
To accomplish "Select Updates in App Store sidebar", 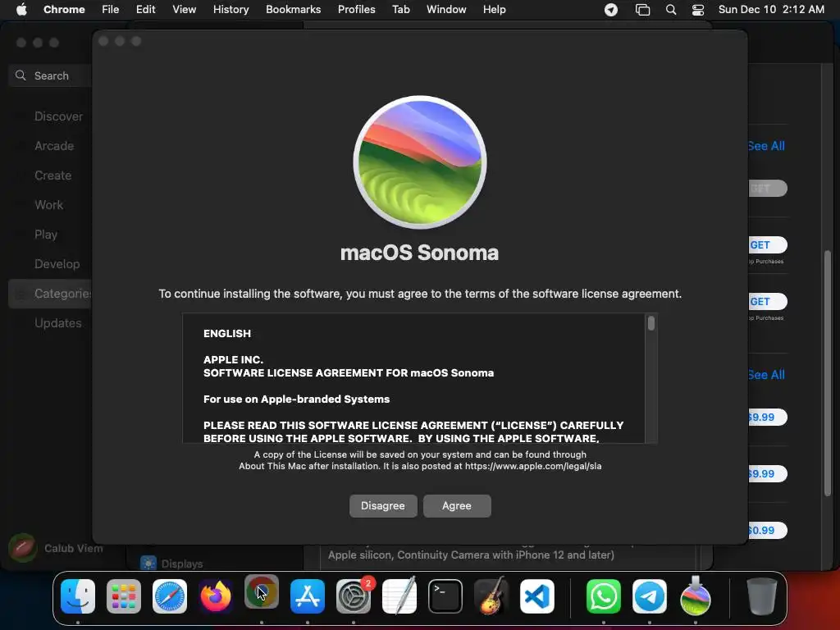I will 58,323.
